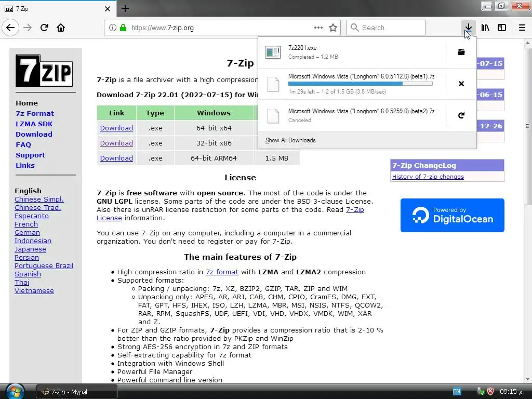Download the 64-bit ARM64 .exe
Image resolution: width=532 pixels, height=399 pixels.
(116, 158)
